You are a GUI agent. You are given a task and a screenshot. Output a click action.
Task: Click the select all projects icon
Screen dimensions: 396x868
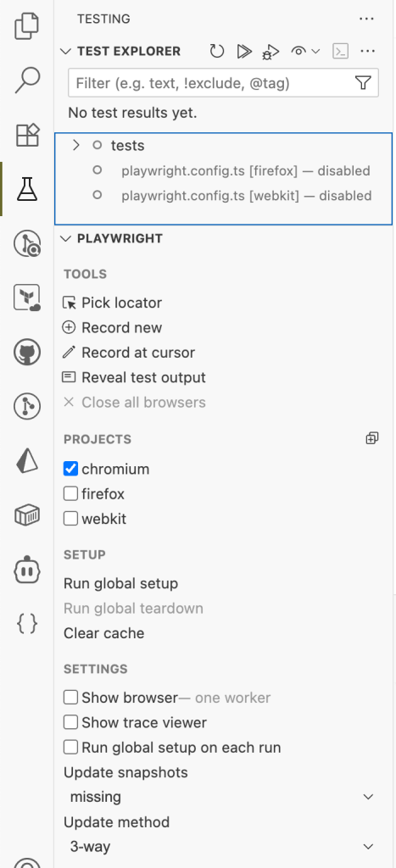pos(372,438)
